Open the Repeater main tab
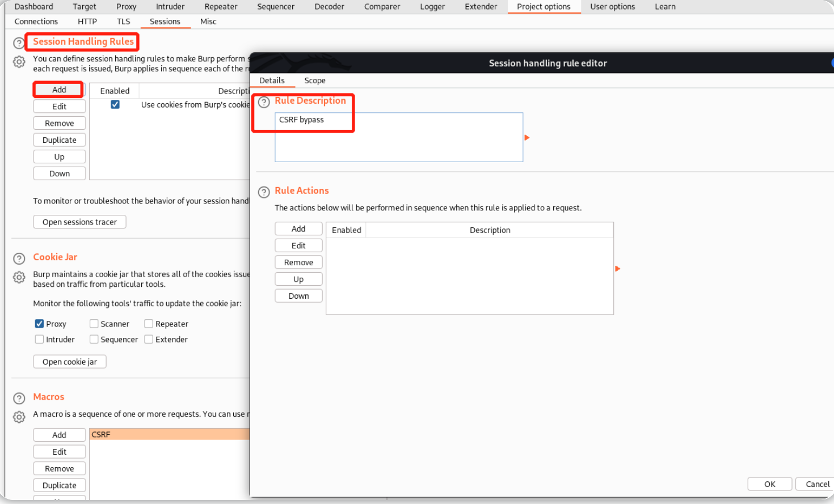Viewport: 834px width, 504px height. tap(221, 7)
